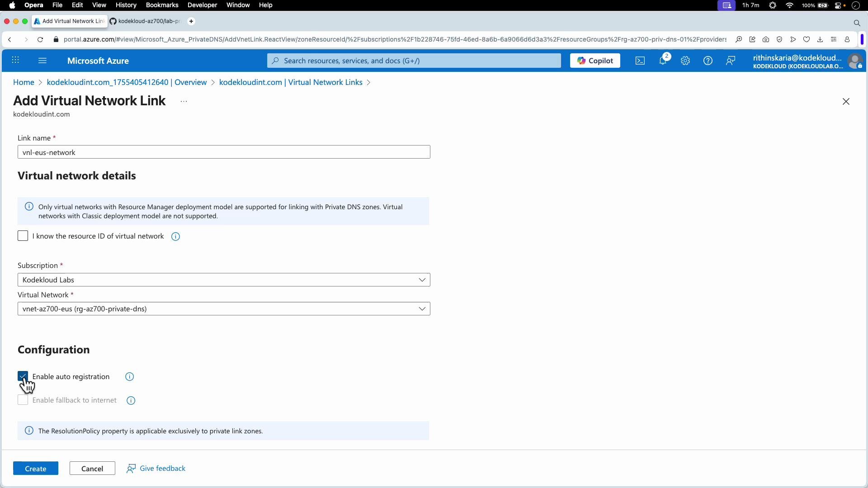Image resolution: width=868 pixels, height=488 pixels.
Task: Click the account avatar picture
Action: (855, 61)
